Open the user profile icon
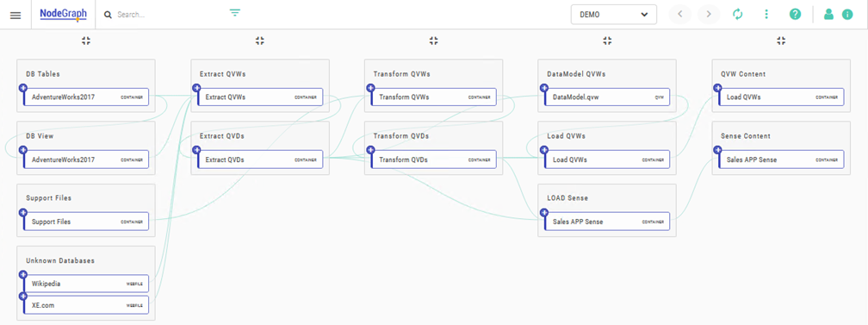This screenshot has width=868, height=325. click(828, 15)
